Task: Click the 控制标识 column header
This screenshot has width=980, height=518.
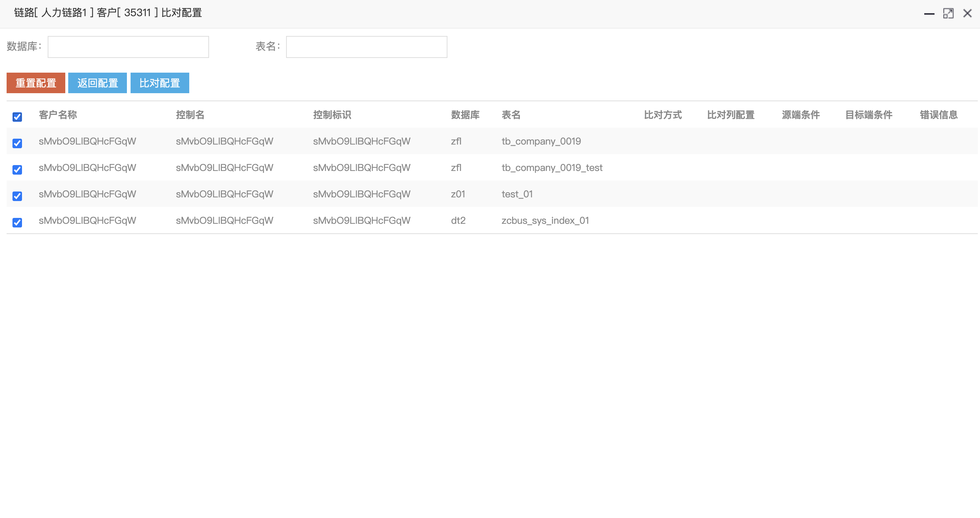Action: coord(332,115)
